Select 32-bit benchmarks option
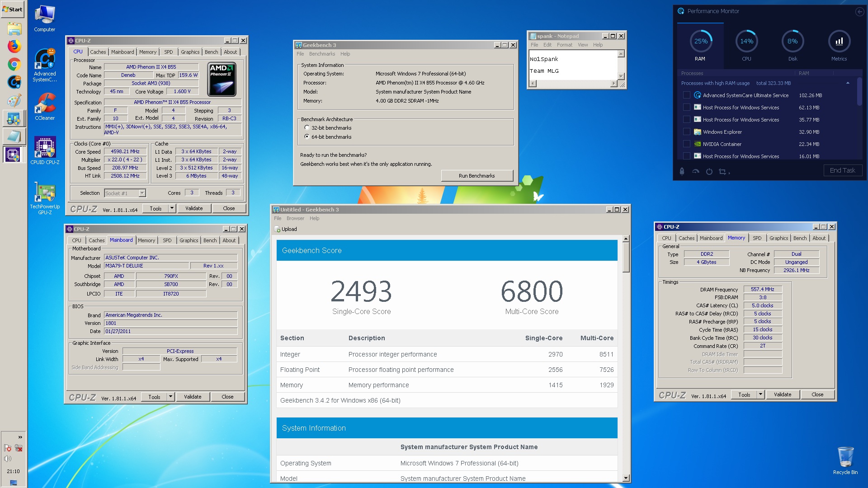 (x=307, y=128)
